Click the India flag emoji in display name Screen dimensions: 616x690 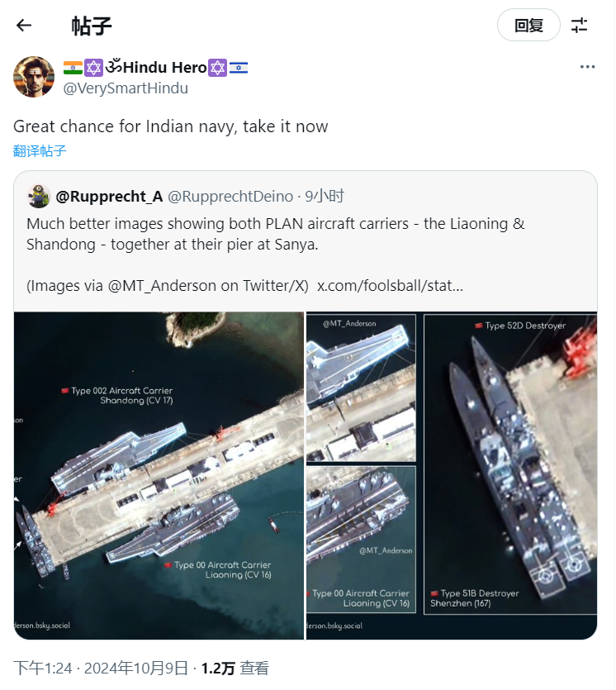(x=72, y=67)
